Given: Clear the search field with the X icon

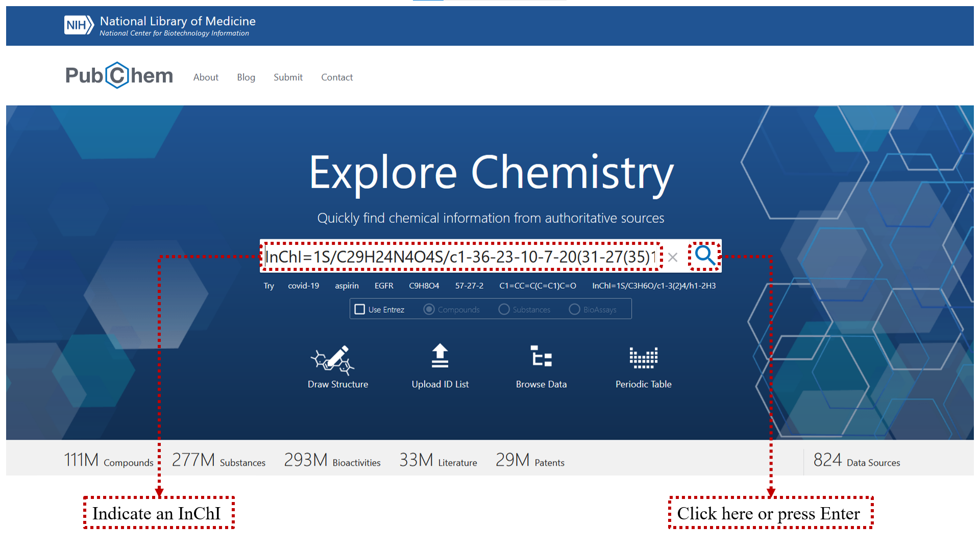Looking at the screenshot, I should click(673, 258).
